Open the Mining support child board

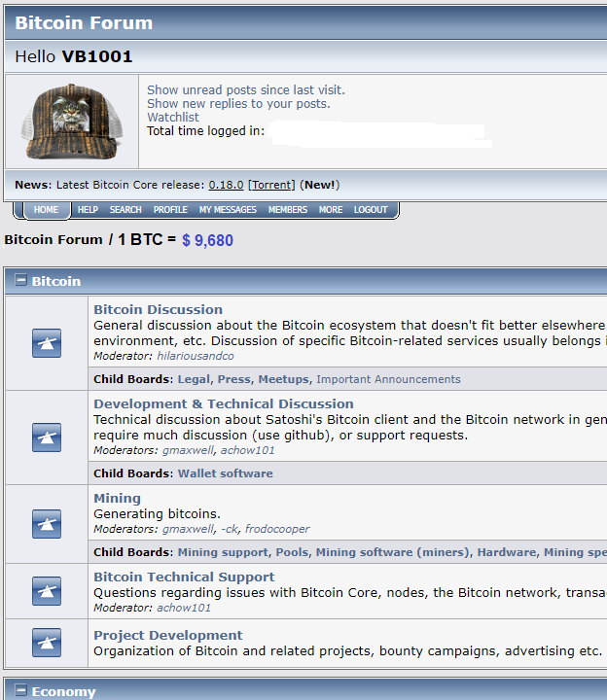[223, 552]
